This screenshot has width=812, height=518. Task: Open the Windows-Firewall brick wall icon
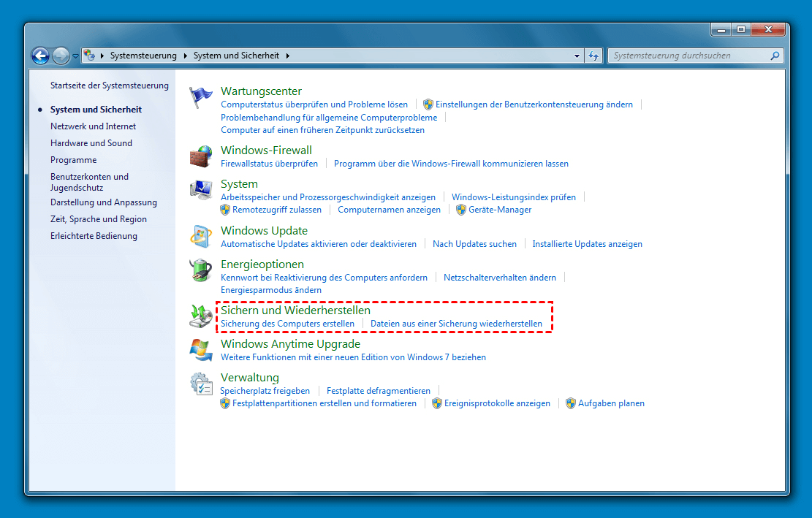point(200,156)
